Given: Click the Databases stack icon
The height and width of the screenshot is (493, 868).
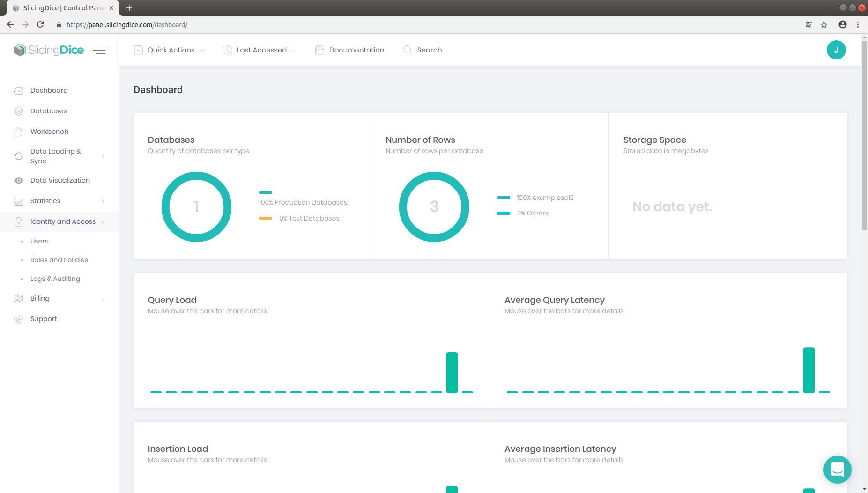Looking at the screenshot, I should (19, 111).
